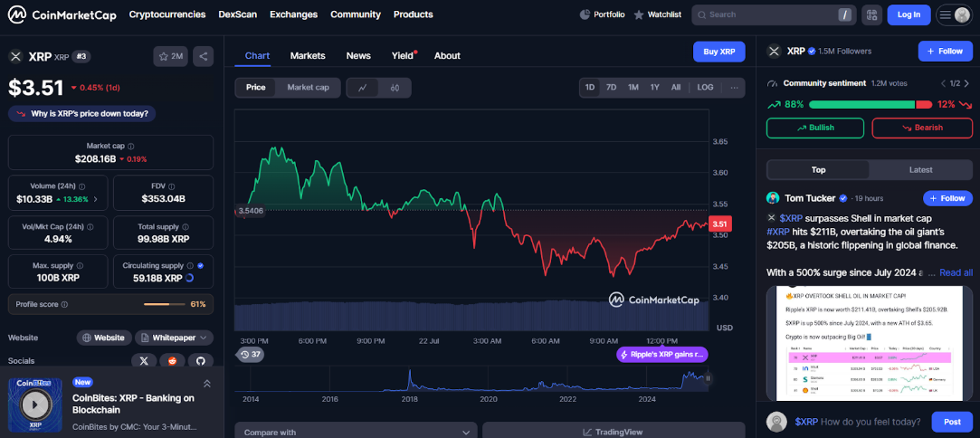
Task: Switch to the candlestick chart icon
Action: (x=395, y=88)
